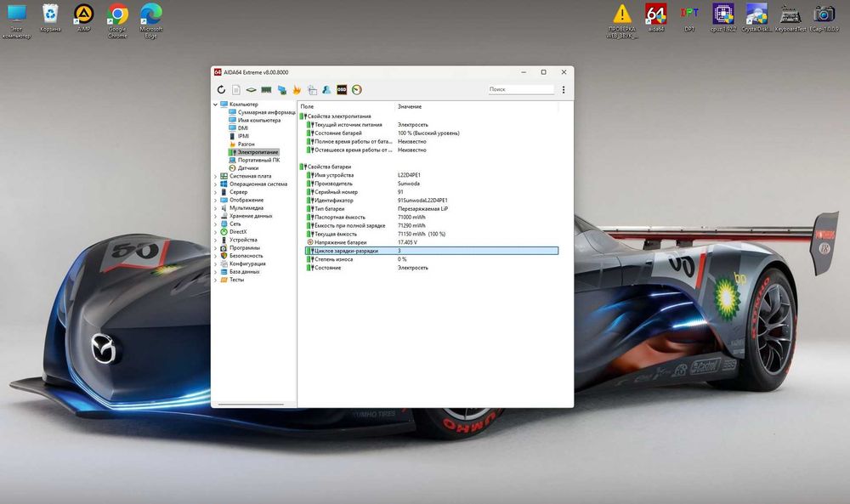Click the memory module toolbar icon
This screenshot has width=850, height=504.
tap(266, 89)
